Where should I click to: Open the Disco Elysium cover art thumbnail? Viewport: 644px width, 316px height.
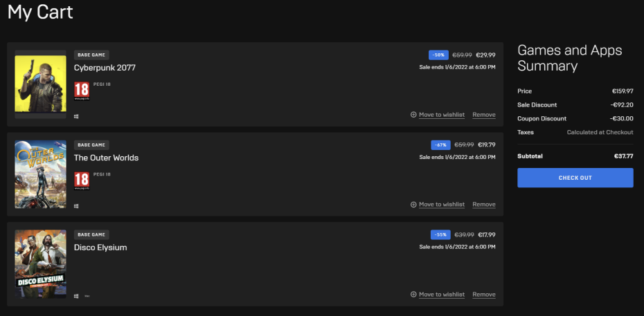pyautogui.click(x=40, y=264)
